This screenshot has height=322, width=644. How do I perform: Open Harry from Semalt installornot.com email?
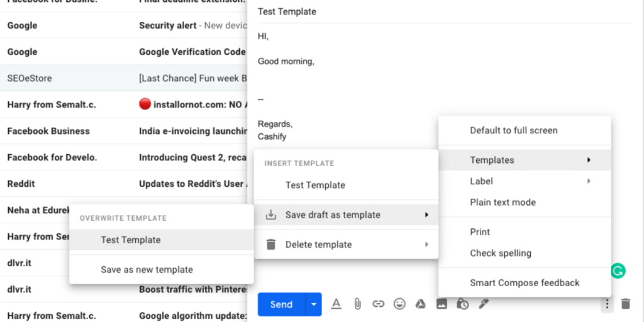pos(124,105)
